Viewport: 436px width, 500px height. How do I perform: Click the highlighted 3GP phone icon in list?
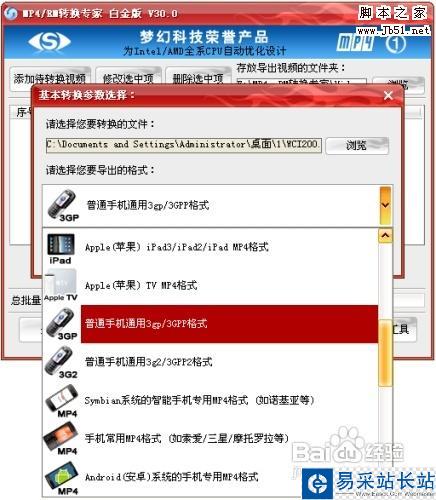point(61,324)
